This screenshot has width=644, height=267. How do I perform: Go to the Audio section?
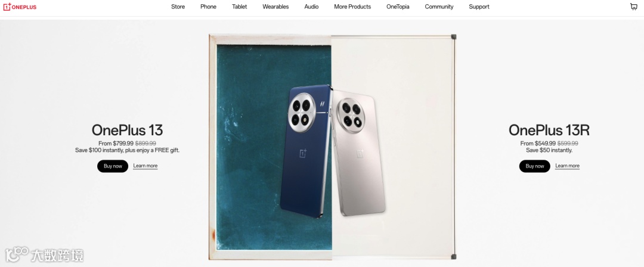tap(311, 7)
